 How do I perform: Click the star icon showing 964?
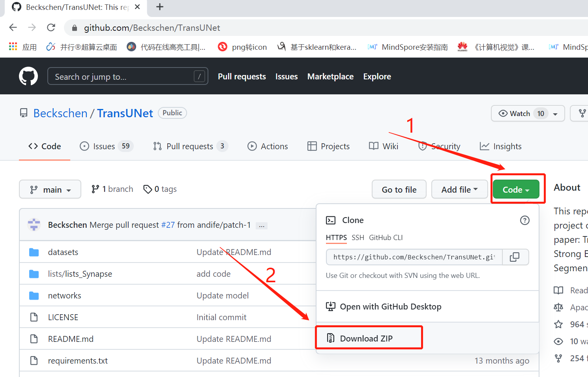pos(558,324)
